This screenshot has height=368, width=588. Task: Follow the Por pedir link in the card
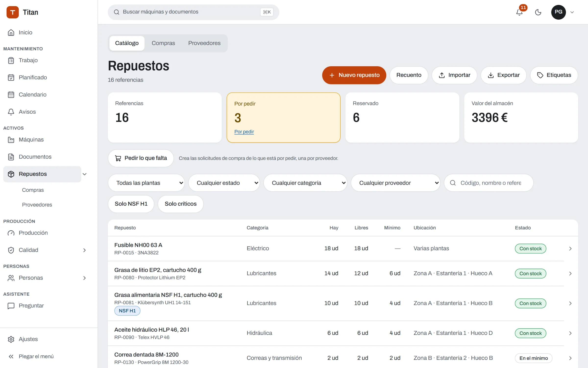244,132
